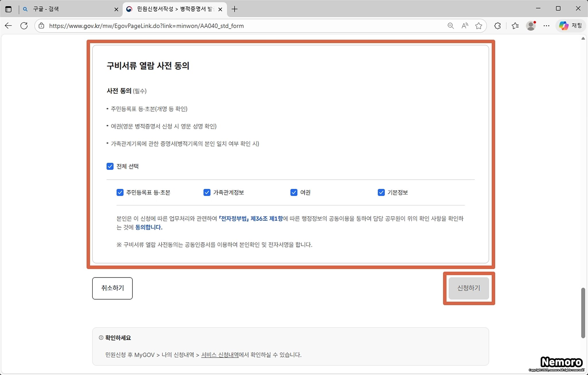Open tab actions icon at top left
Image resolution: width=588 pixels, height=375 pixels.
pyautogui.click(x=8, y=9)
